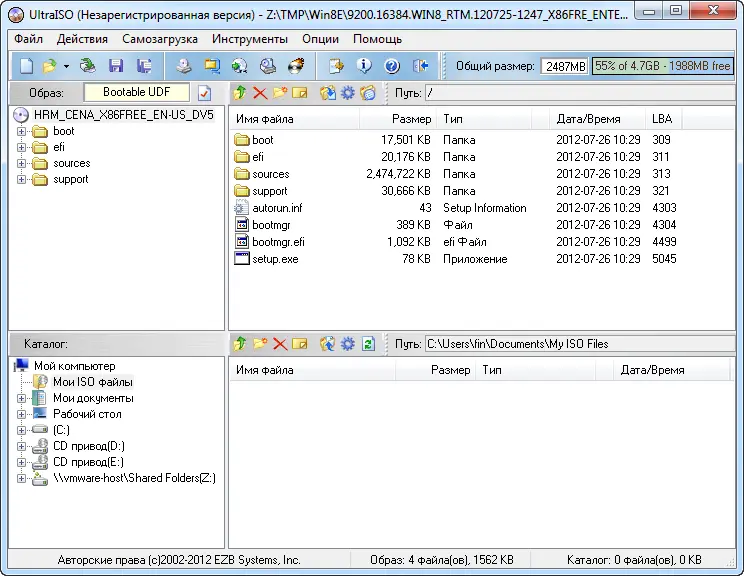The height and width of the screenshot is (576, 744).
Task: Click the image pane path field showing /
Action: (580, 93)
